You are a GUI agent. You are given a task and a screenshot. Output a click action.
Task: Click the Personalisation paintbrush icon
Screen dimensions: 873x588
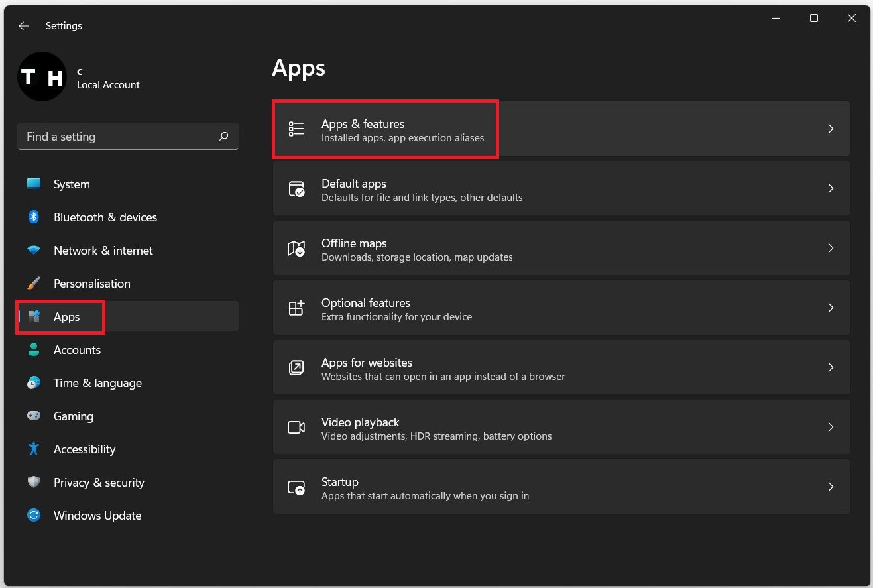pos(34,283)
